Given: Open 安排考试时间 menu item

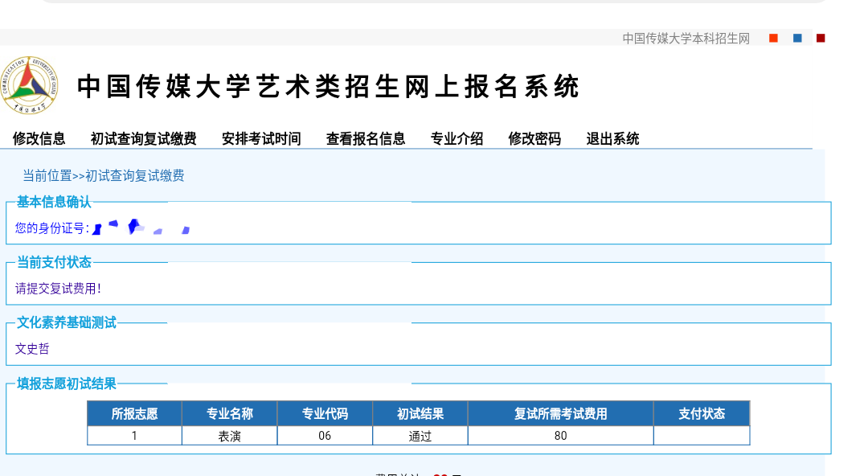Looking at the screenshot, I should [x=261, y=138].
